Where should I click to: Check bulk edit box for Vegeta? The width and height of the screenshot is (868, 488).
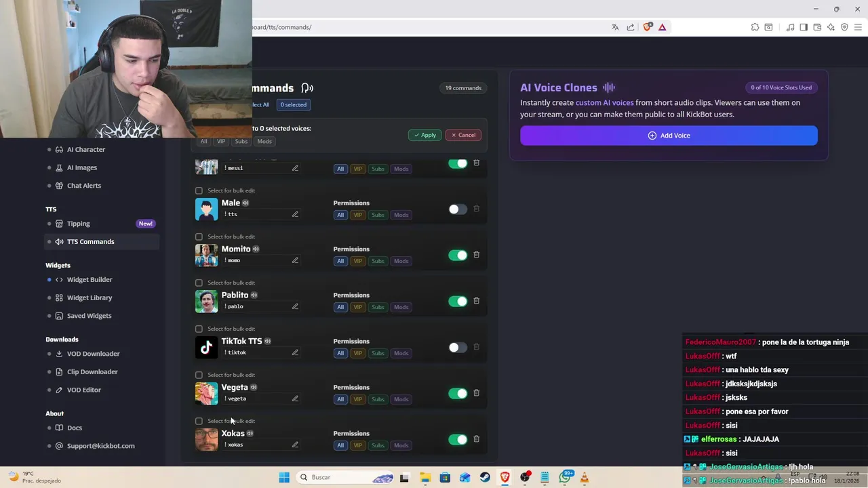pos(199,375)
